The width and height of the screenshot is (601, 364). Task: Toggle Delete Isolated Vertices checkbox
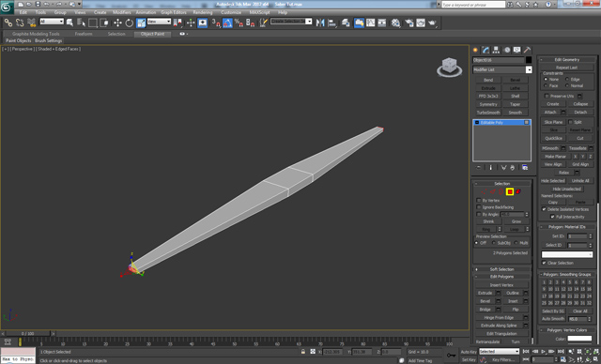[544, 209]
